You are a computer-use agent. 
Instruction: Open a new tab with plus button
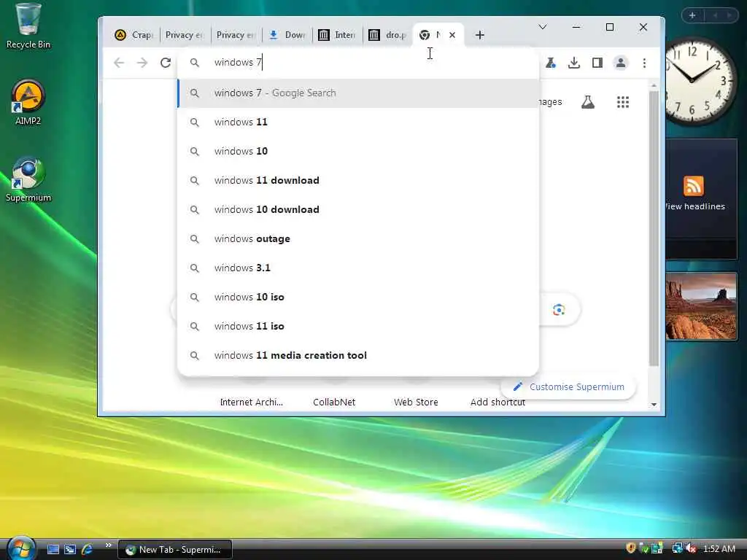point(480,35)
